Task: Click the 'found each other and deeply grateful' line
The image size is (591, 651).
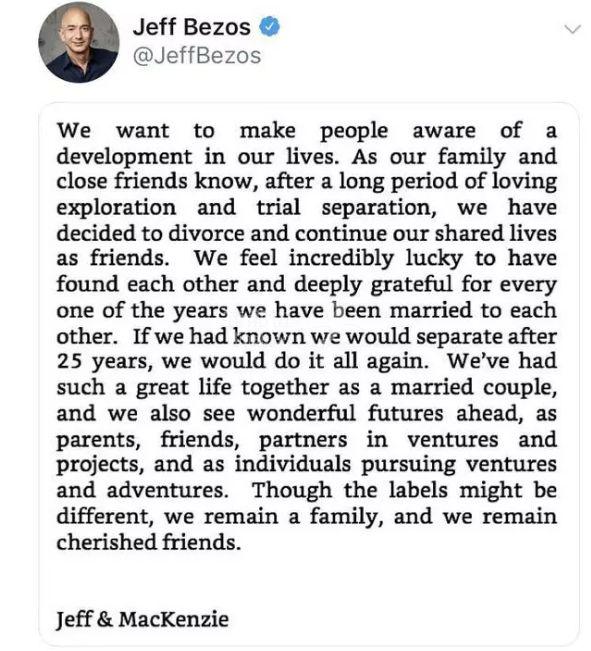Action: [x=307, y=285]
